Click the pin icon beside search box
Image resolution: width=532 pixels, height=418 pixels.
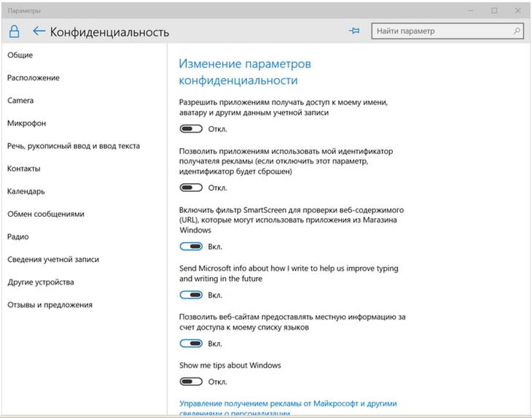click(354, 31)
